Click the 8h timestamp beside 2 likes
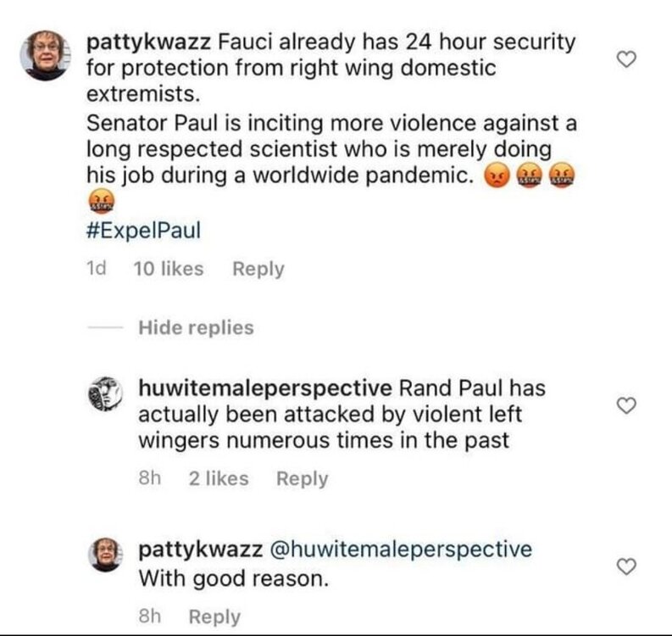672x636 pixels. 149,478
